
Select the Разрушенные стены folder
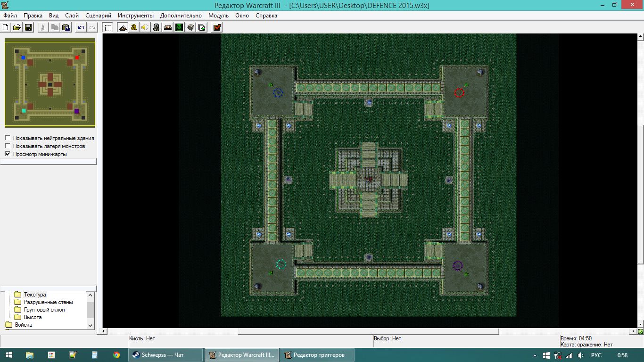[48, 302]
